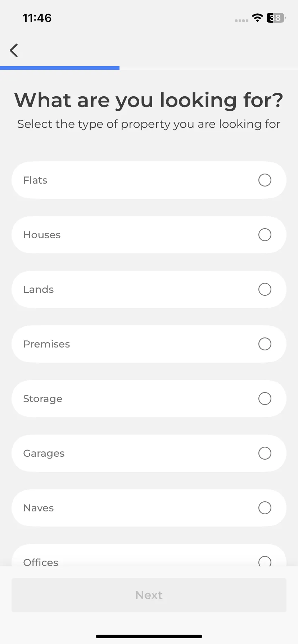Image resolution: width=298 pixels, height=644 pixels.
Task: Tap the status bar clock showing 11:46
Action: [37, 18]
